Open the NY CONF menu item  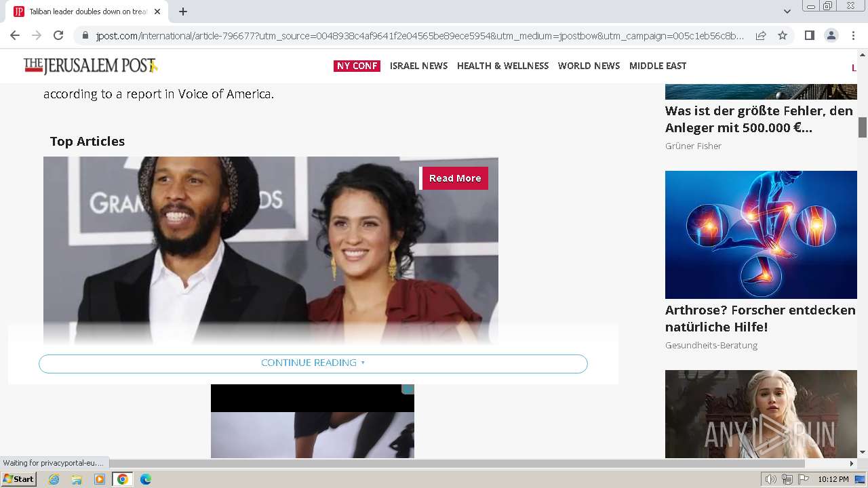tap(357, 66)
